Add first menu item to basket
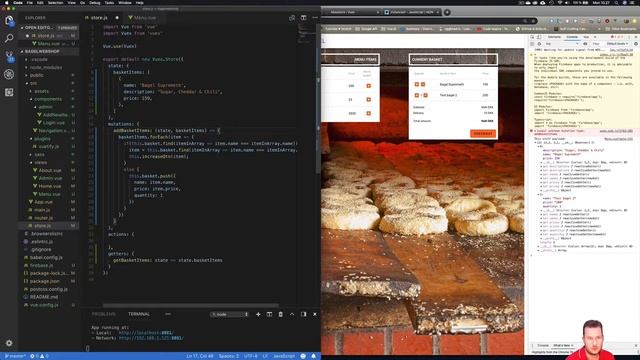The image size is (640, 360). click(x=369, y=86)
